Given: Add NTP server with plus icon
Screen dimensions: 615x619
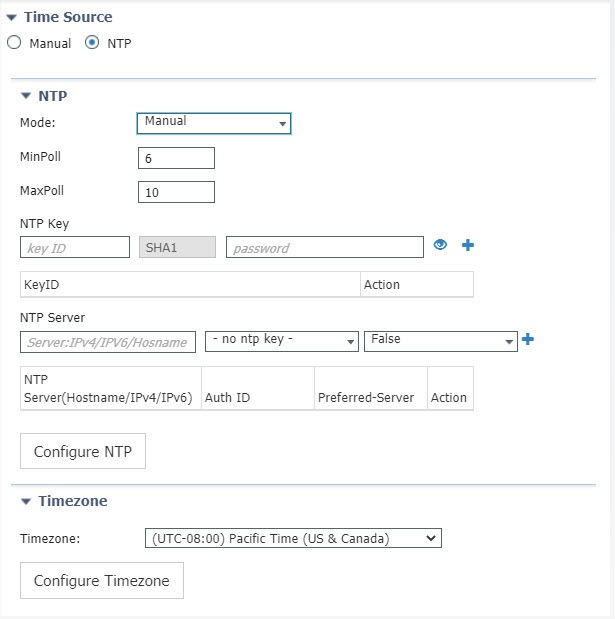Looking at the screenshot, I should (x=528, y=339).
